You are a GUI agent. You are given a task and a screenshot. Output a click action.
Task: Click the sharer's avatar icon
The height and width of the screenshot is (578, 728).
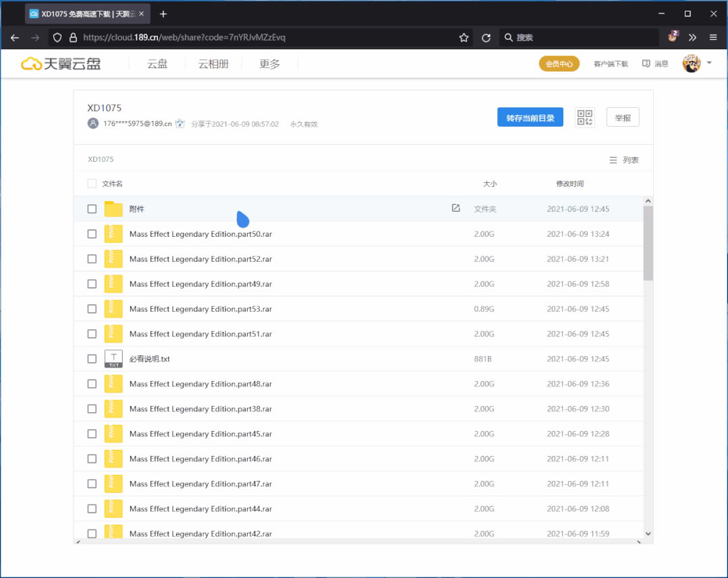pos(93,123)
